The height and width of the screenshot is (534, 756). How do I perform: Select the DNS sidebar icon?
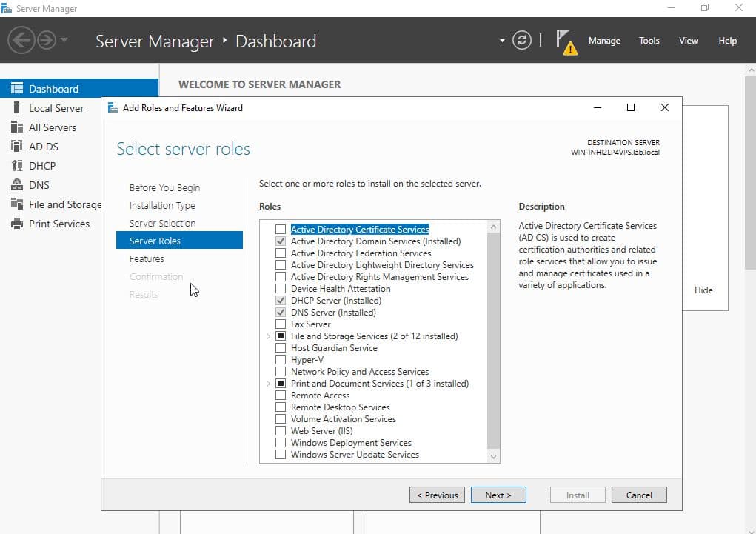point(17,185)
